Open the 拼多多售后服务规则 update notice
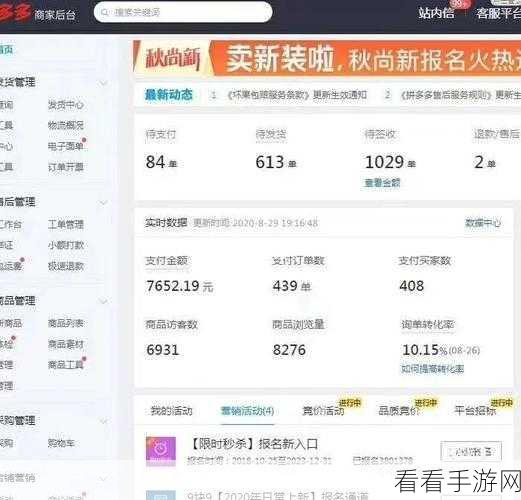This screenshot has height=500, width=521. pos(460,95)
